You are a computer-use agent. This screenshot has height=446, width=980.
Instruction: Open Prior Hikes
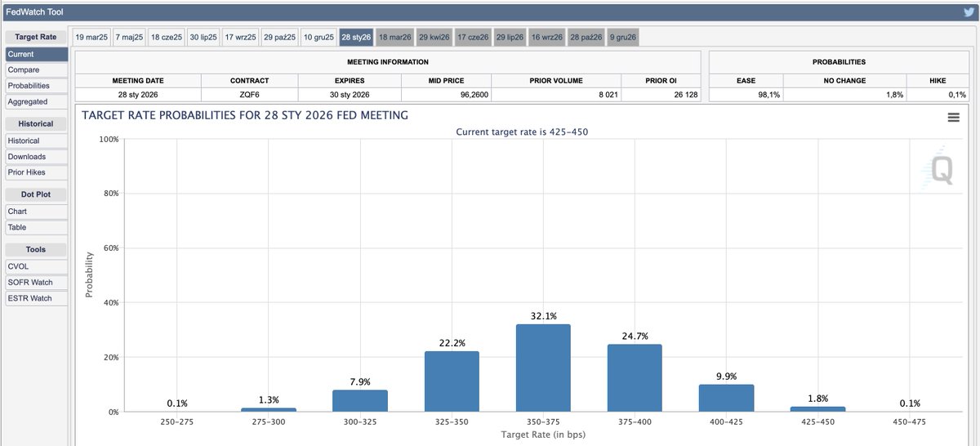(x=37, y=172)
